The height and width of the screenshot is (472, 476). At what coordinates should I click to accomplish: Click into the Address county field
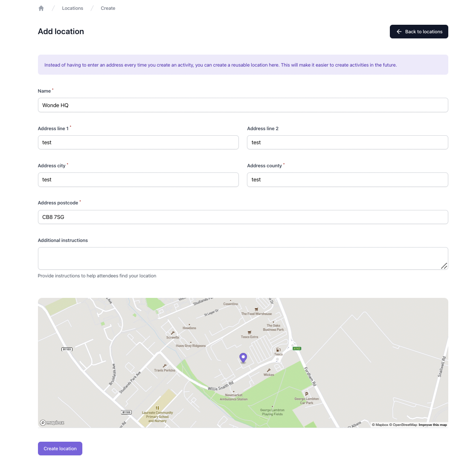(347, 180)
